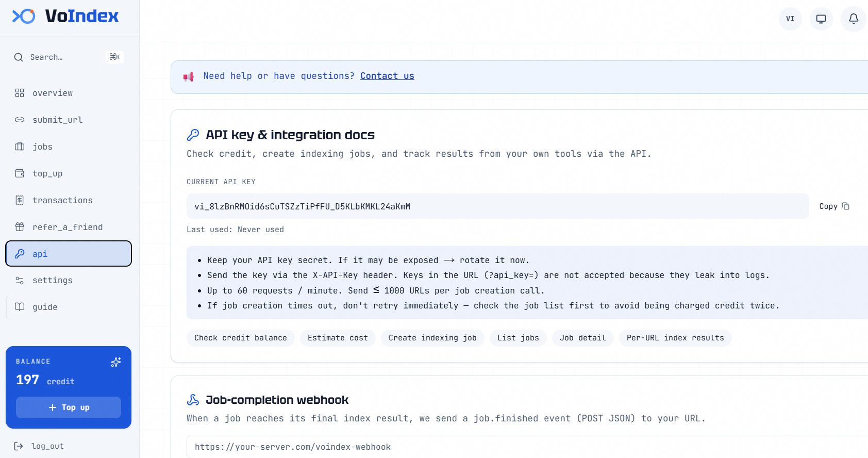Viewport: 868px width, 458px height.
Task: Select the API key text value
Action: (302, 206)
